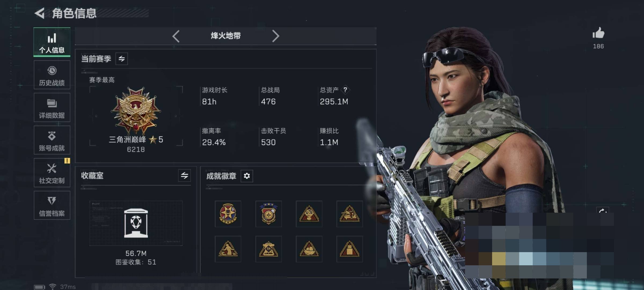Rotate the character model with the refresh icon
This screenshot has width=644, height=290.
click(x=602, y=211)
